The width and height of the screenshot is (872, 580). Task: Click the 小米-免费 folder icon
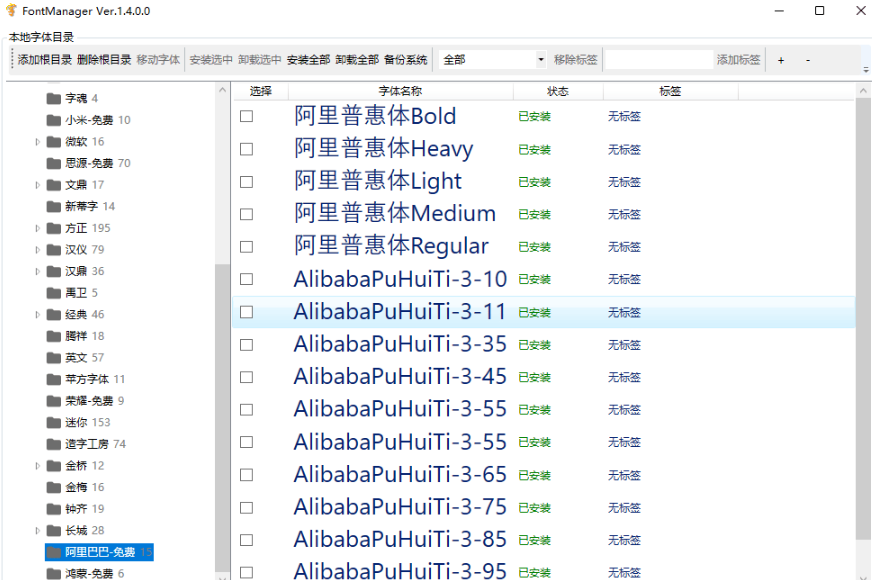(x=53, y=120)
